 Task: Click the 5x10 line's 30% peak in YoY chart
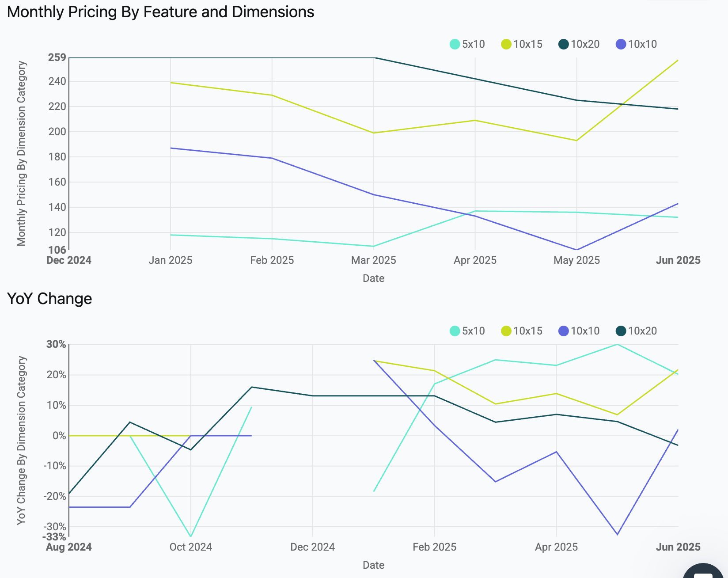[617, 344]
